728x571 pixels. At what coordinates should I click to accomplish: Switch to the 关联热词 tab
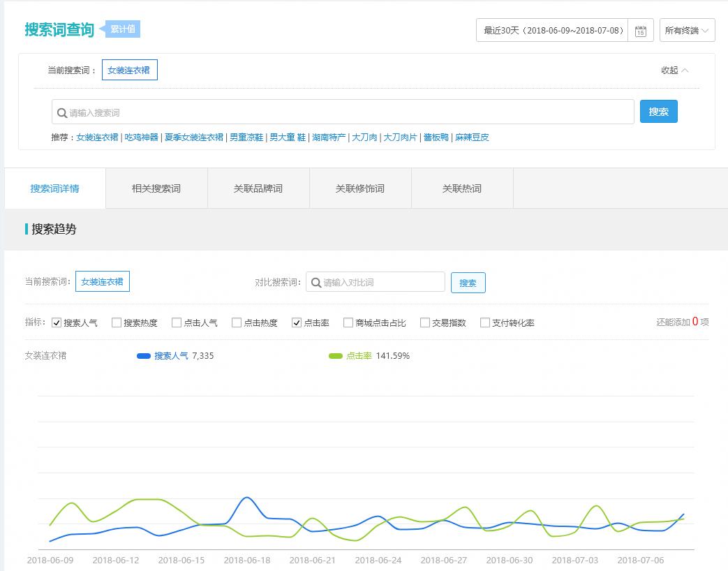461,187
